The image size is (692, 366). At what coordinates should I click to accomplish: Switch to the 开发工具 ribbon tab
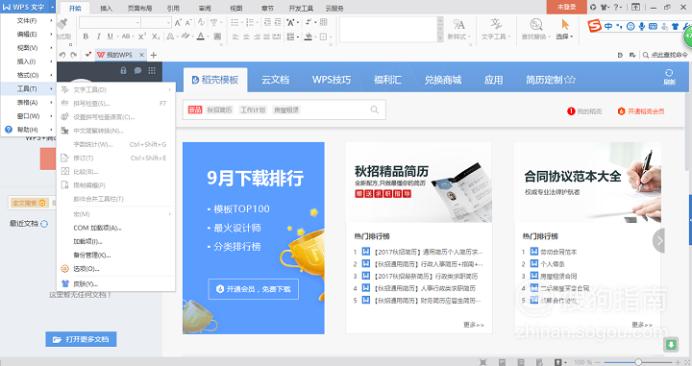point(301,8)
